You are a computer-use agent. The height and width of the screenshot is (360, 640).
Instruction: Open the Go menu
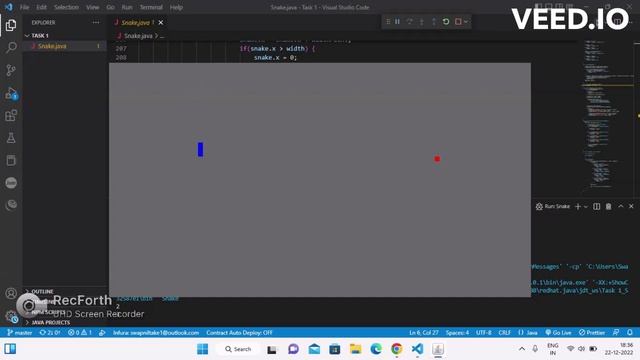click(111, 7)
